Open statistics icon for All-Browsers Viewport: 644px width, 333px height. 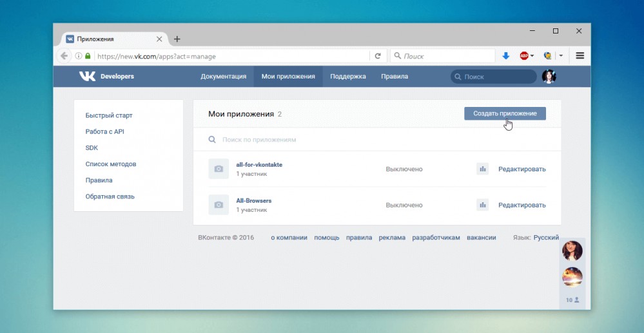pyautogui.click(x=483, y=205)
